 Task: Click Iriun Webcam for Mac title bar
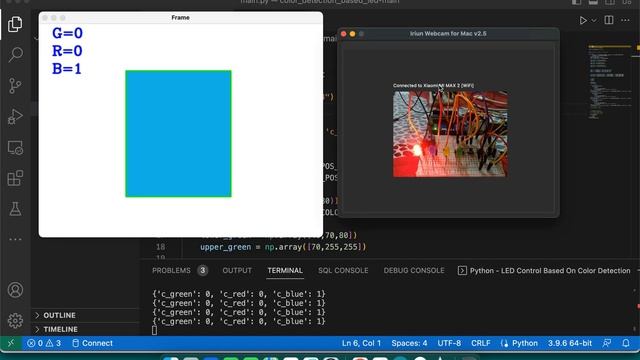(448, 33)
